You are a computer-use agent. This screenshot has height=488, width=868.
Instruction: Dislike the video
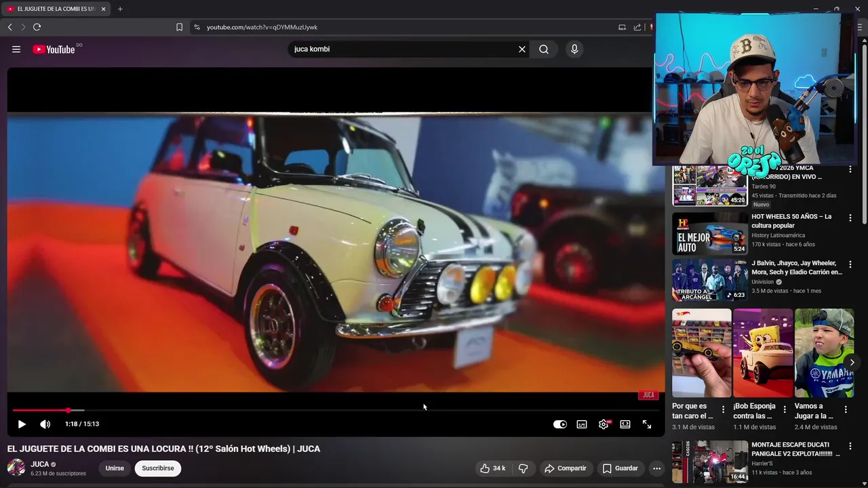point(523,468)
